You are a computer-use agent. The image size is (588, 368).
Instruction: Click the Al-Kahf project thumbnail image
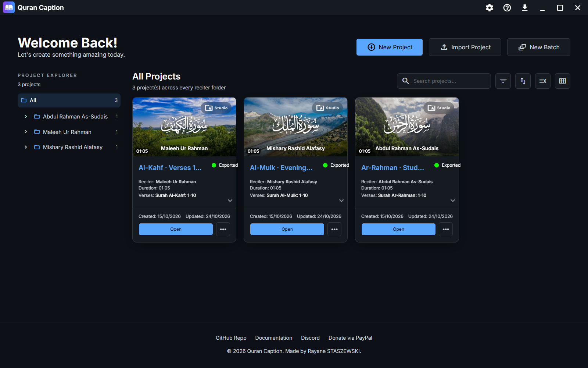pos(184,127)
